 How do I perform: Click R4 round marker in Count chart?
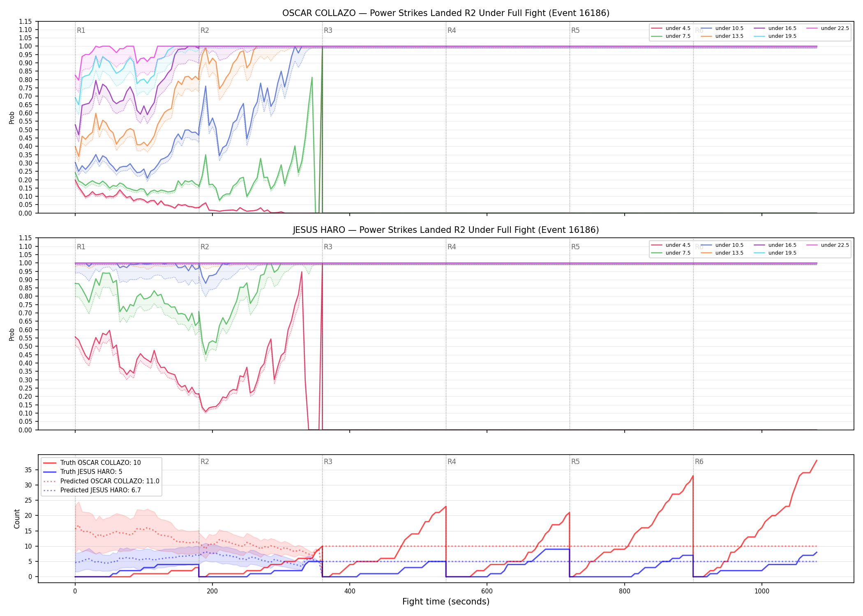(452, 462)
